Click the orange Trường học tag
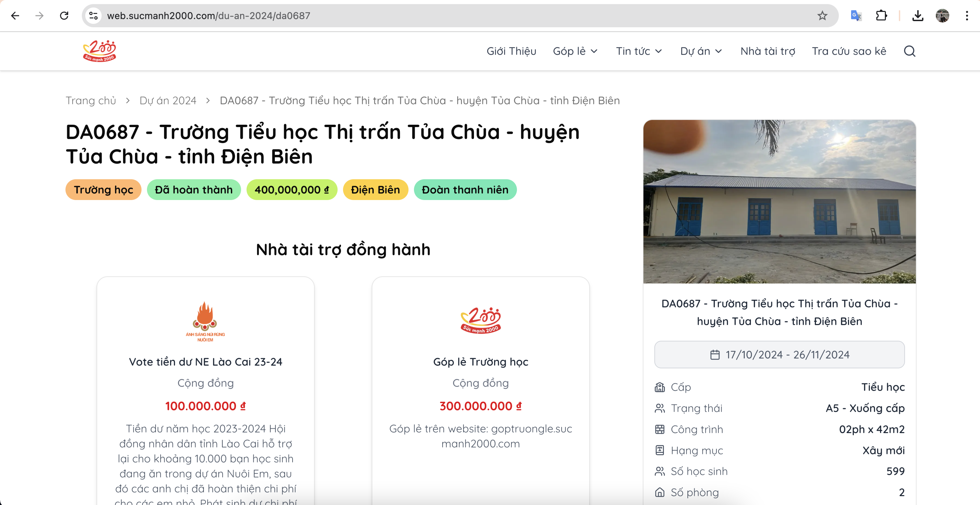 (103, 190)
